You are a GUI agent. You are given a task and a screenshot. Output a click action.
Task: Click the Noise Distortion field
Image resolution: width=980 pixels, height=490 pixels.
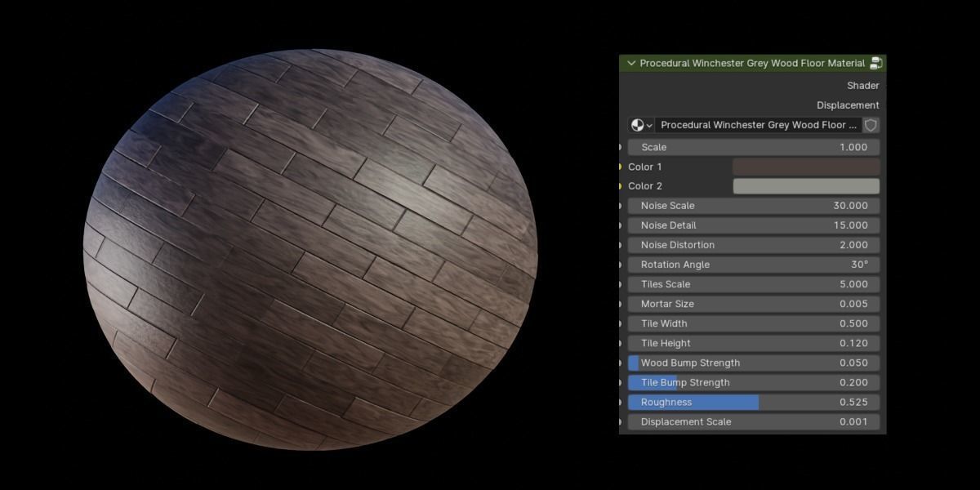(754, 245)
